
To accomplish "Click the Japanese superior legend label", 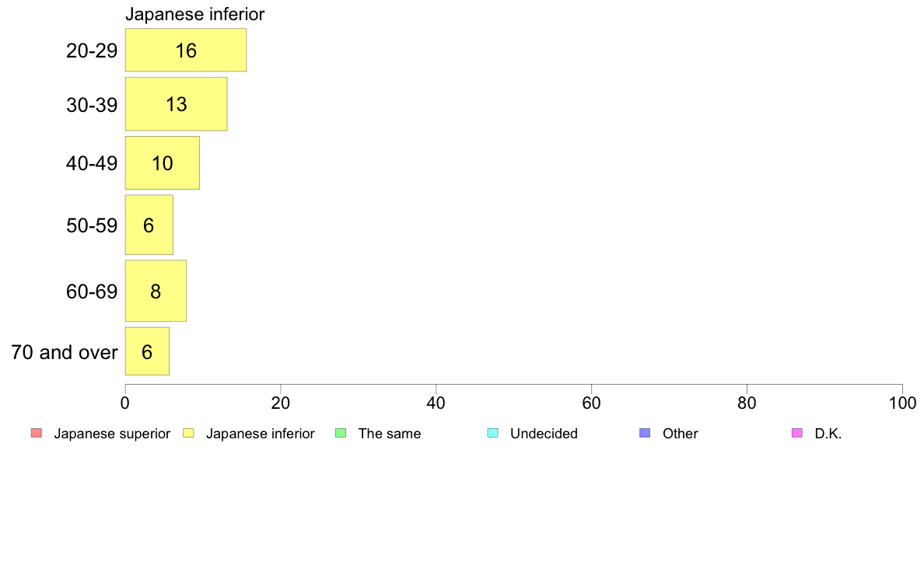I will [x=112, y=434].
